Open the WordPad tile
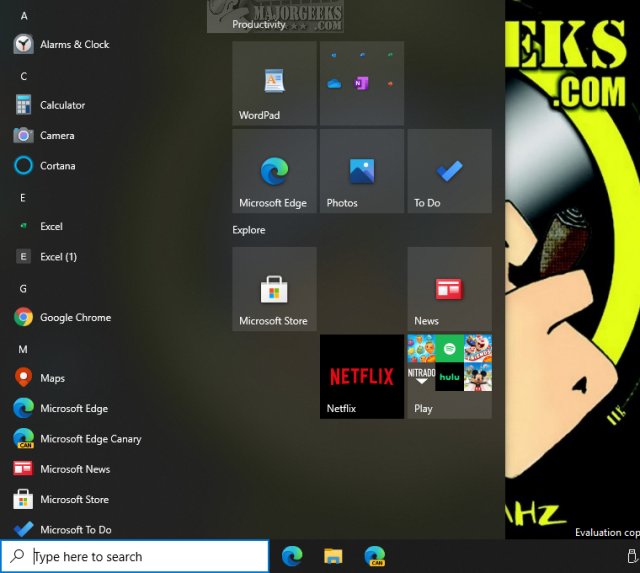 [x=274, y=83]
